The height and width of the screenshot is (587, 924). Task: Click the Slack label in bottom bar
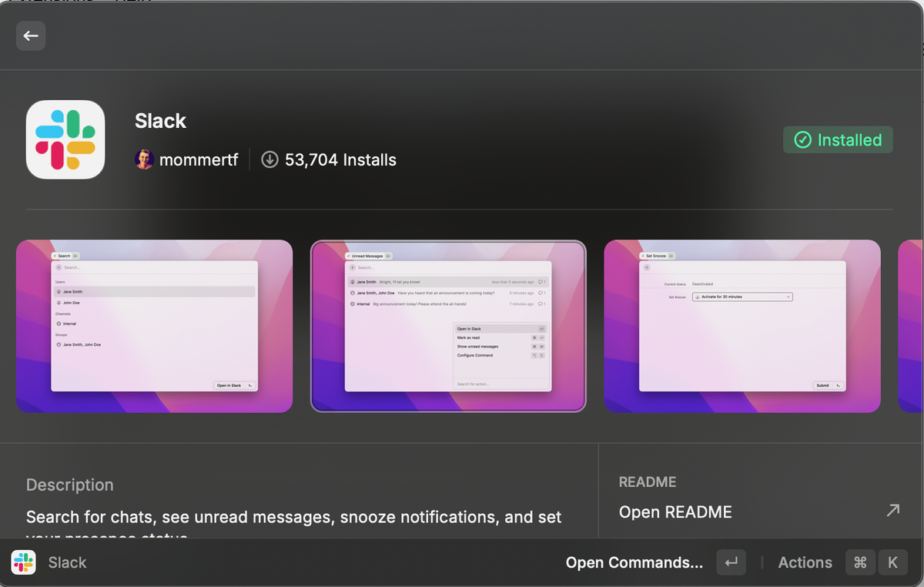tap(67, 562)
